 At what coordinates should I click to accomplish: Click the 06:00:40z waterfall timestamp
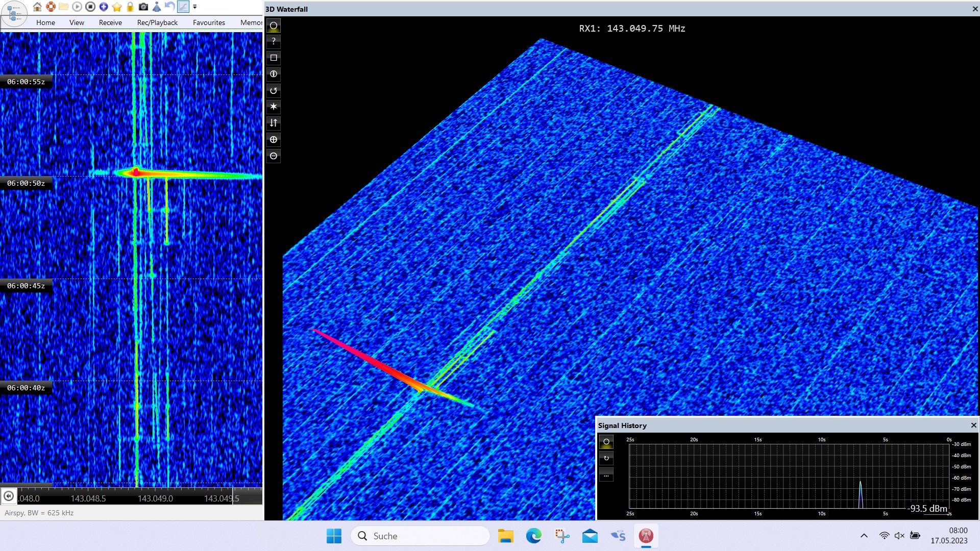26,388
